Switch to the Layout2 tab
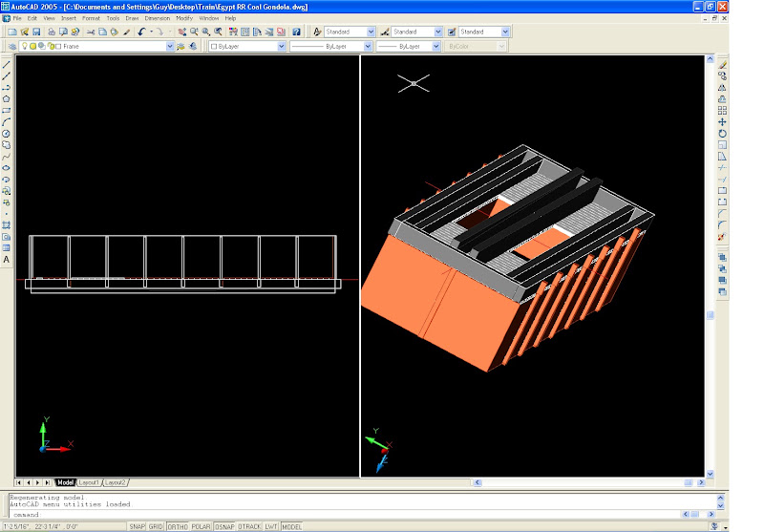Image resolution: width=764 pixels, height=532 pixels. (x=116, y=482)
